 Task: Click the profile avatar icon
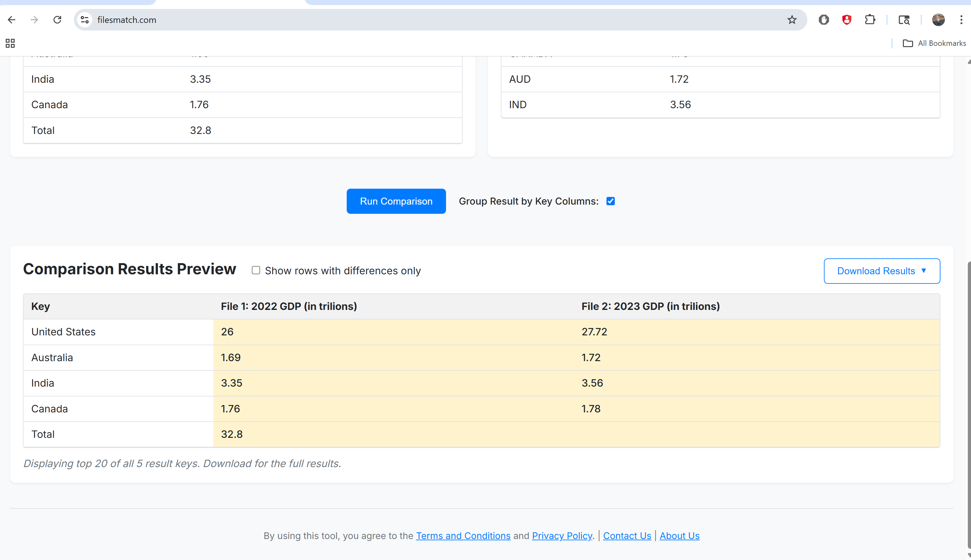[x=938, y=20]
